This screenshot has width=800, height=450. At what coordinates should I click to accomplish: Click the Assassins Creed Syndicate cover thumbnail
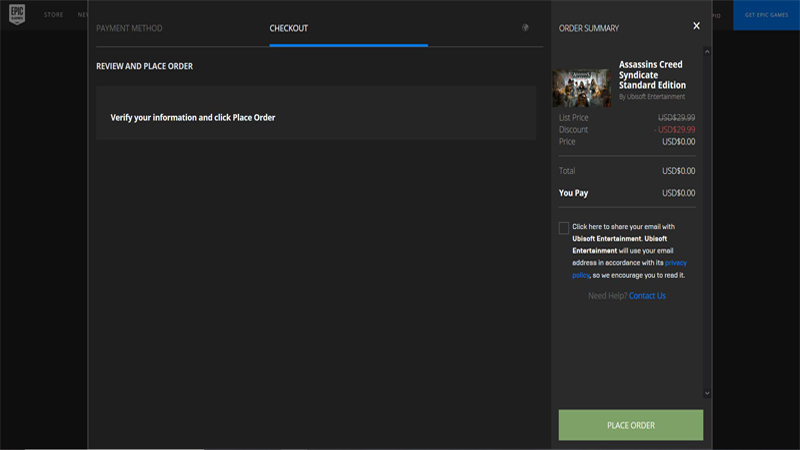[581, 87]
